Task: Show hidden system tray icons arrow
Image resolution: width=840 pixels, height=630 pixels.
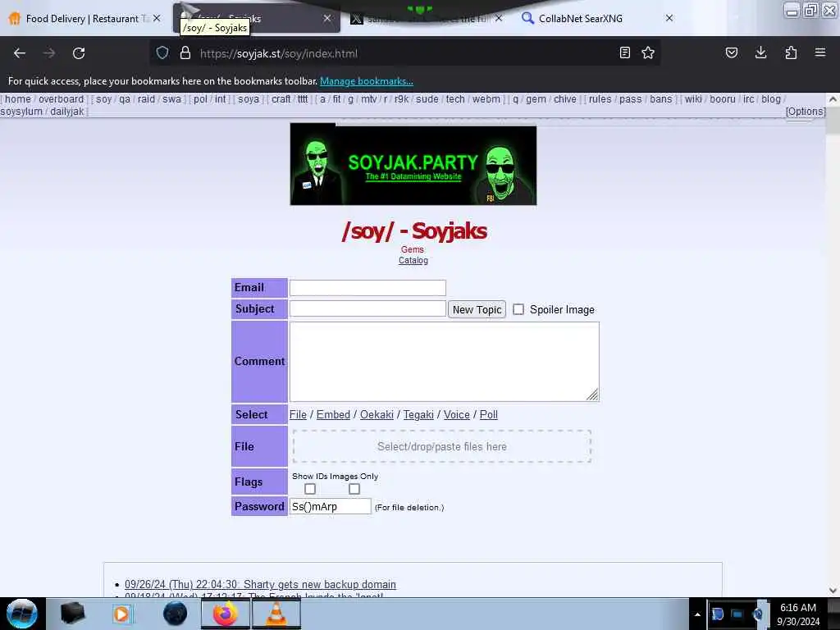Action: click(697, 614)
